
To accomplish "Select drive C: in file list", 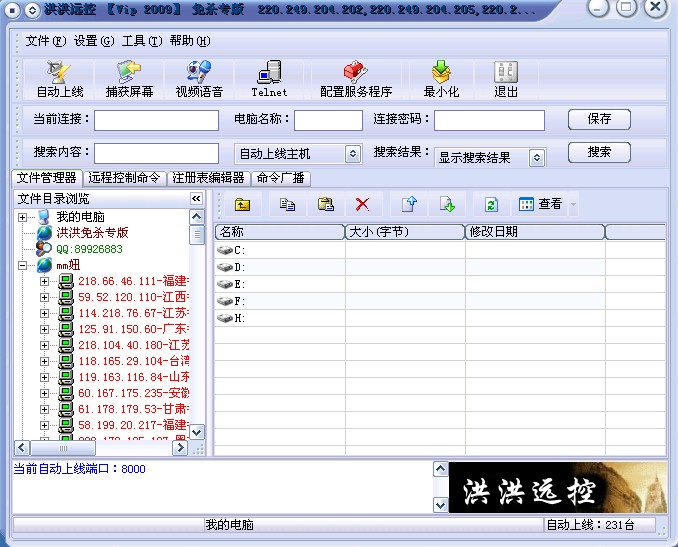I will [231, 250].
